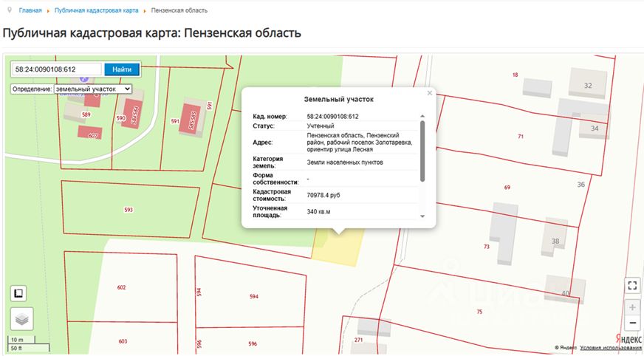Open the Главная breadcrumb link
The image size is (644, 356).
30,10
